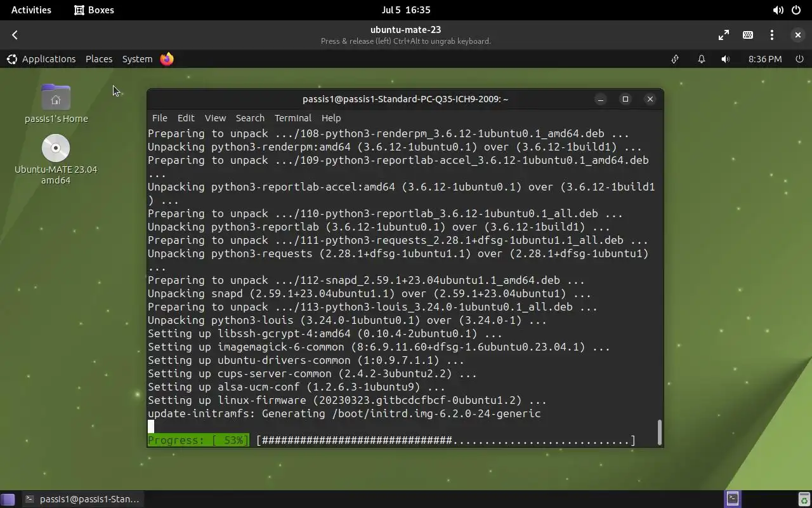Click the terminal vertical scrollbar handle
The height and width of the screenshot is (508, 812).
(x=660, y=432)
